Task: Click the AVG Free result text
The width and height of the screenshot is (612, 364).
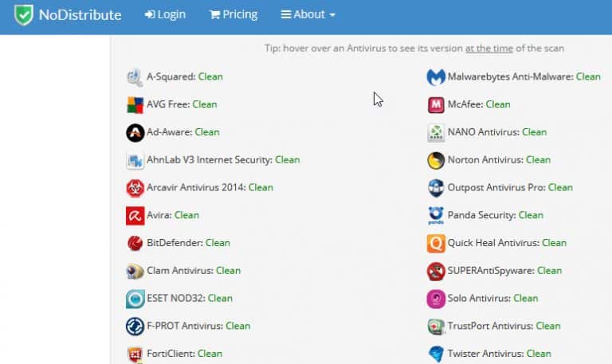Action: (182, 104)
